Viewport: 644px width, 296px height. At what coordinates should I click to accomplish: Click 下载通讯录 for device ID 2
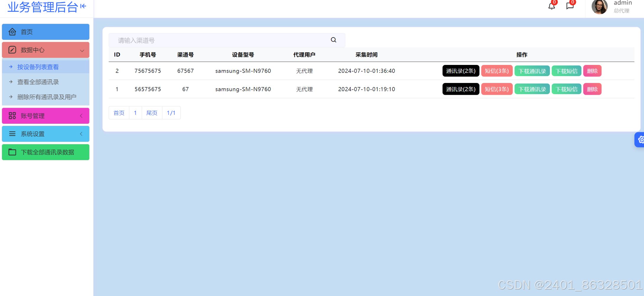[532, 71]
